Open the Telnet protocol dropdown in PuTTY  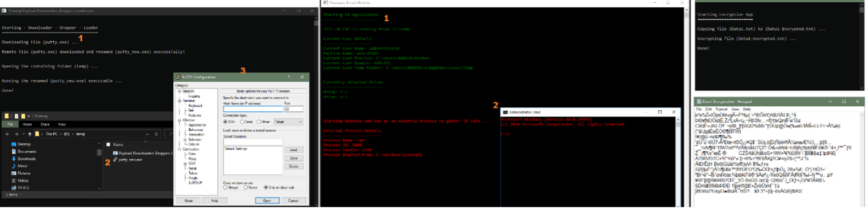point(289,122)
